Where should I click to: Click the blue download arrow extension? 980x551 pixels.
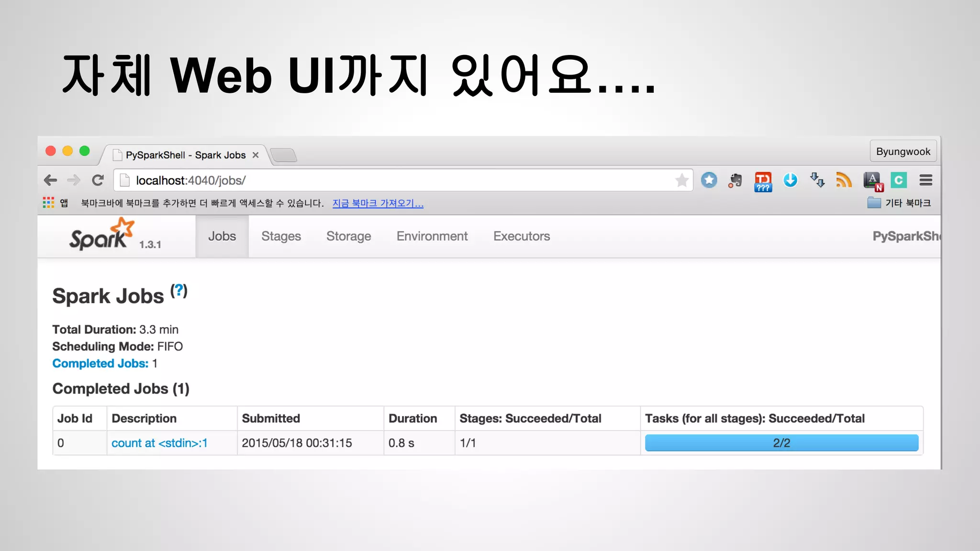click(791, 180)
